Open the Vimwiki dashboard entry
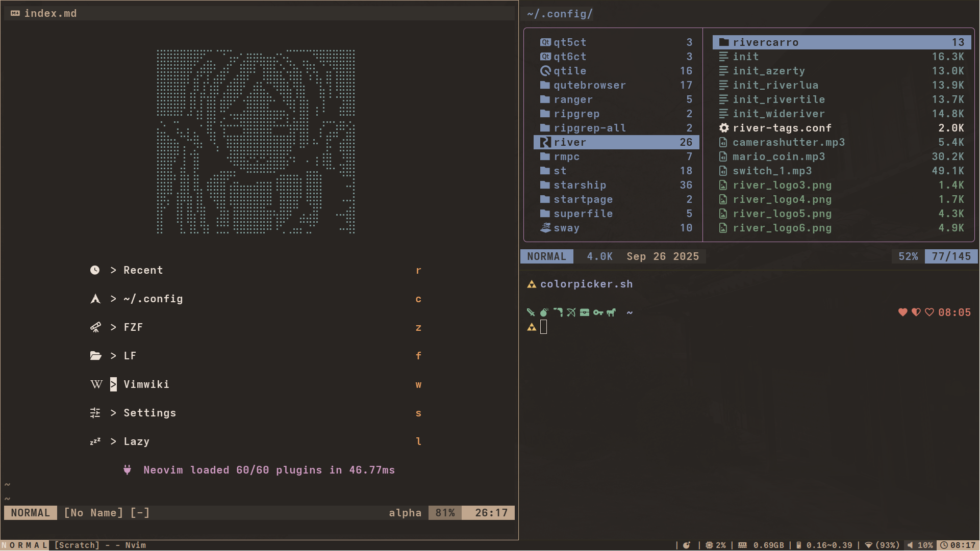980x551 pixels. (256, 384)
